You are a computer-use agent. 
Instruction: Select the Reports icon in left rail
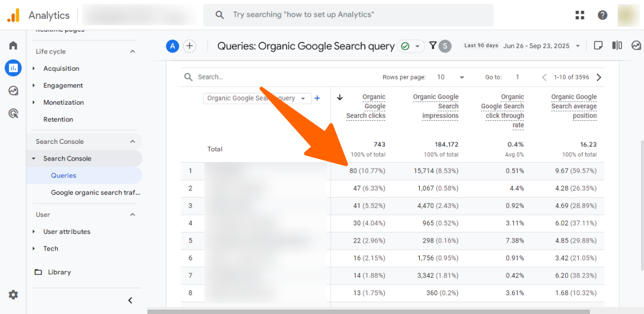13,68
